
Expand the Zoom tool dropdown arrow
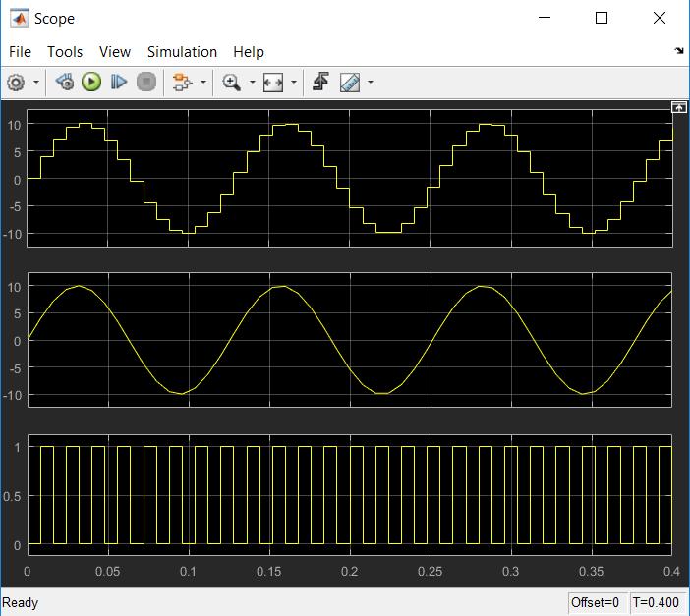click(253, 82)
